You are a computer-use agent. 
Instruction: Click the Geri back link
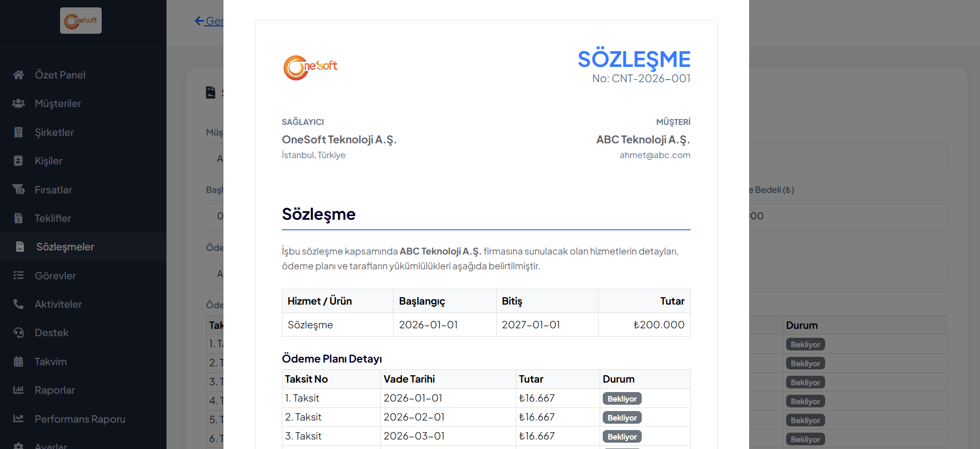coord(209,21)
